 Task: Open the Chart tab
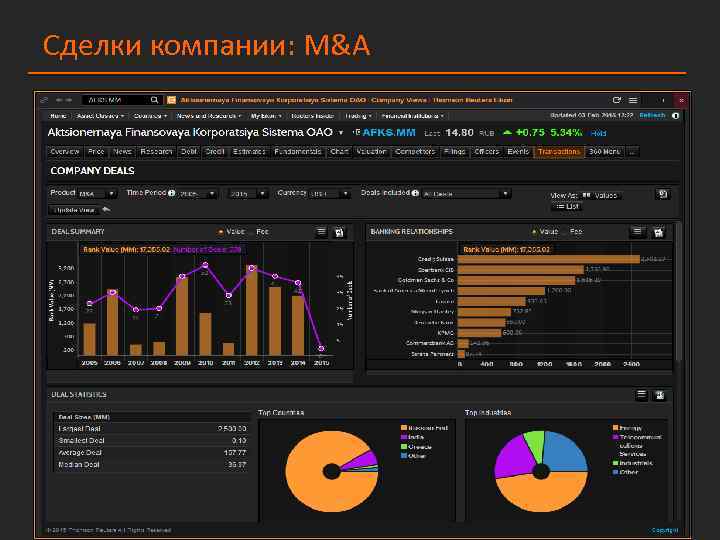pyautogui.click(x=339, y=152)
